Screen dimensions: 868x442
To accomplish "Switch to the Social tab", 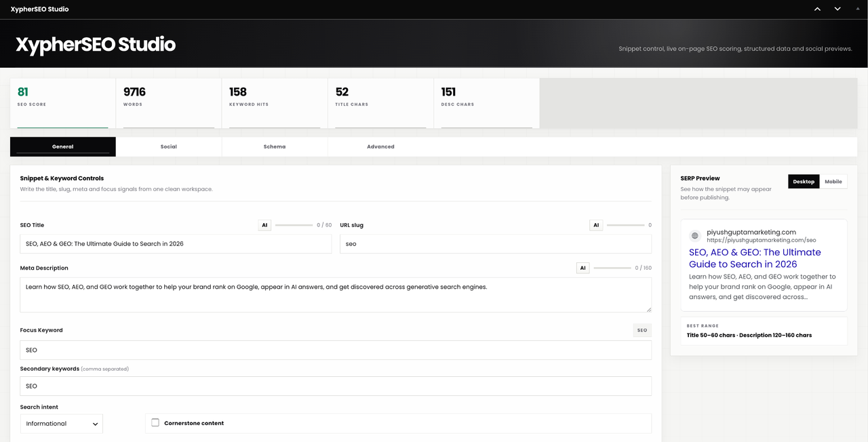I will click(x=169, y=146).
